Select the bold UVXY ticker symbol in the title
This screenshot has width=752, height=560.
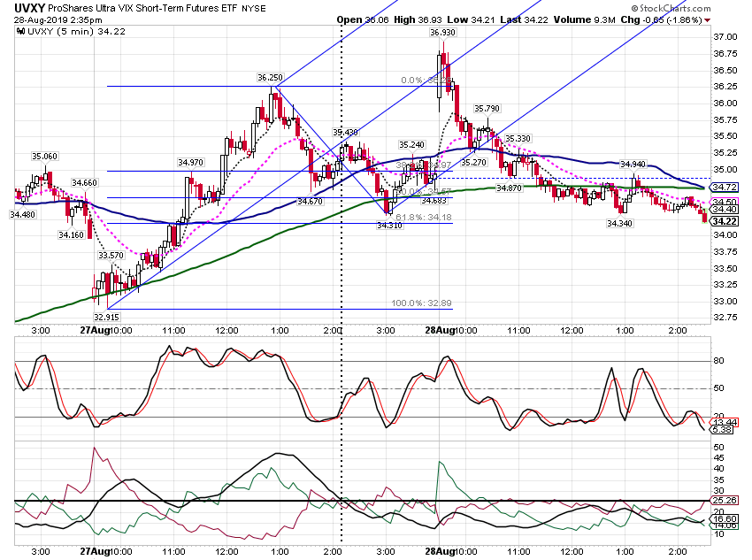(29, 8)
